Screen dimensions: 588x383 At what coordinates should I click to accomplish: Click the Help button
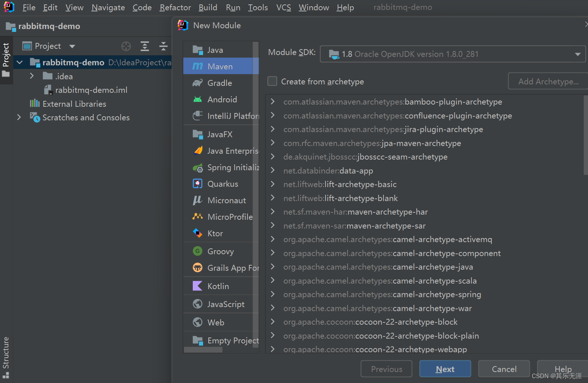[562, 369]
